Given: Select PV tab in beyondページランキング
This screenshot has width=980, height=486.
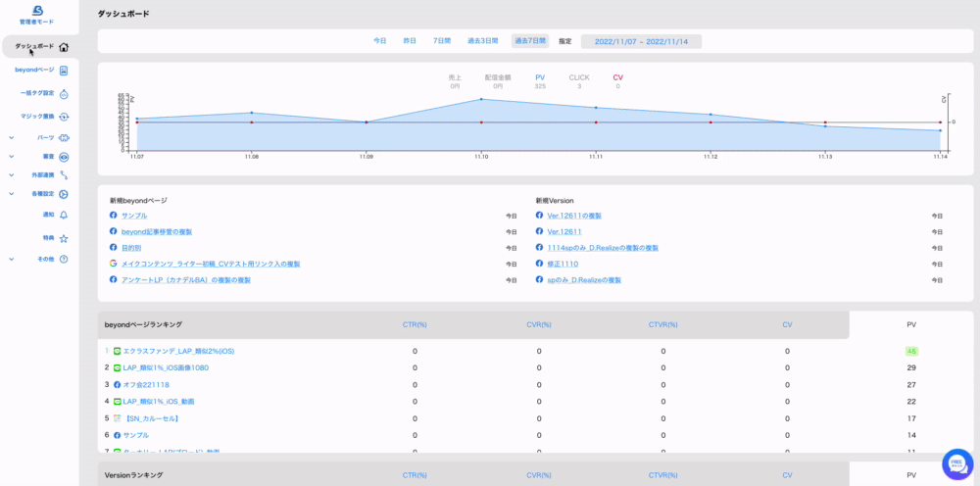Looking at the screenshot, I should (x=911, y=325).
